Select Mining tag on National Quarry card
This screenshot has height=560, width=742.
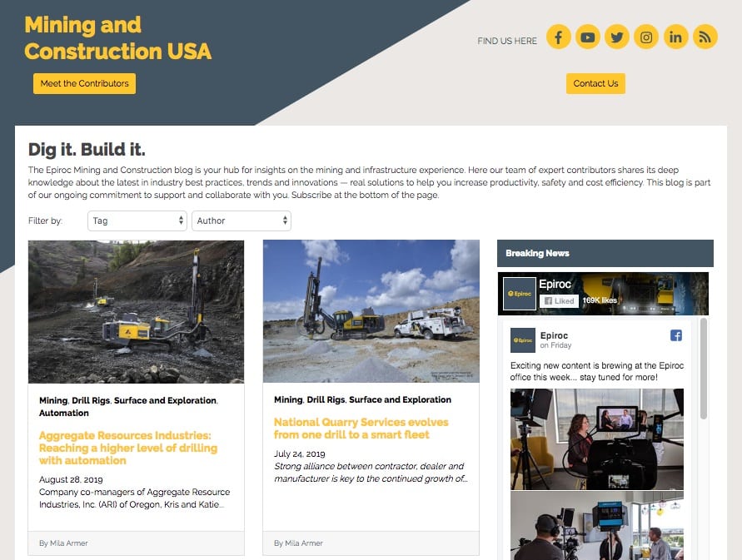[288, 399]
